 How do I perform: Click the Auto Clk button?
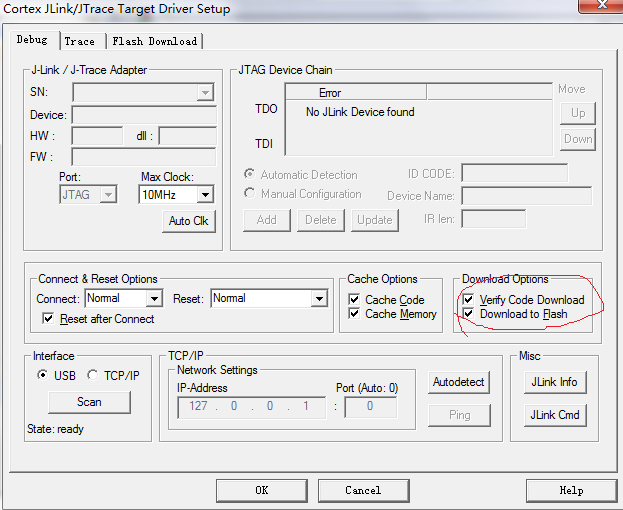tap(189, 221)
